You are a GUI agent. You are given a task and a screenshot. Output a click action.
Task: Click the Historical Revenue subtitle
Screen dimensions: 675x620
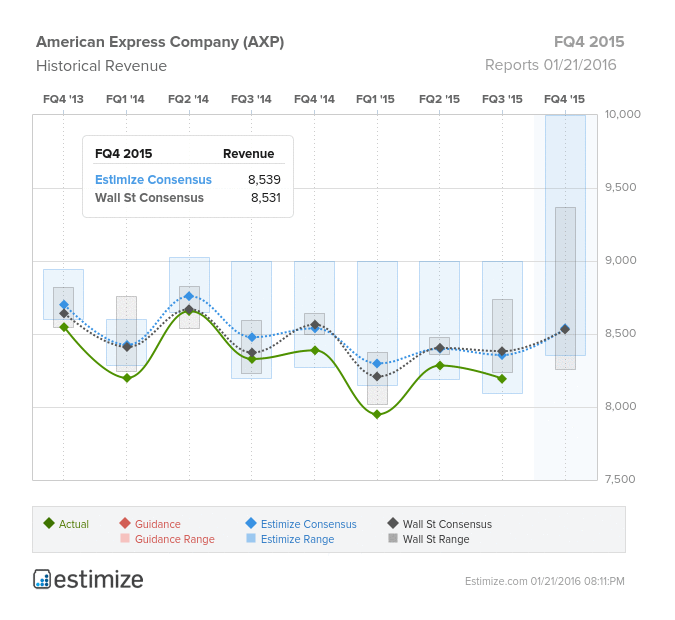pyautogui.click(x=101, y=66)
